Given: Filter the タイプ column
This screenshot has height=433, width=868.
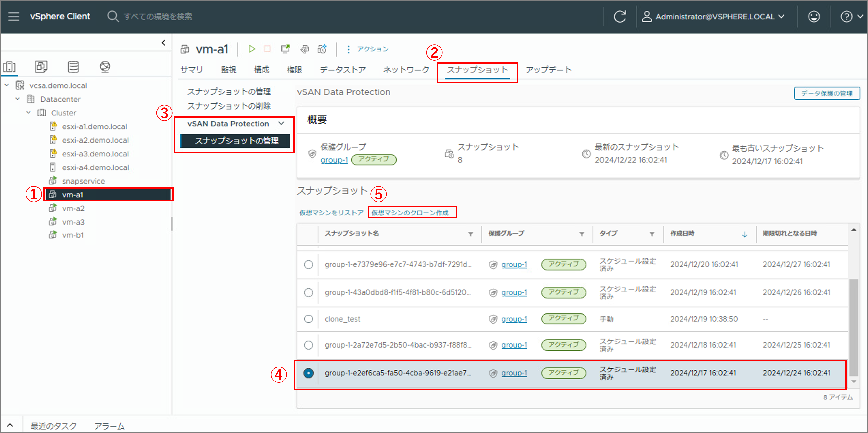Looking at the screenshot, I should click(652, 234).
